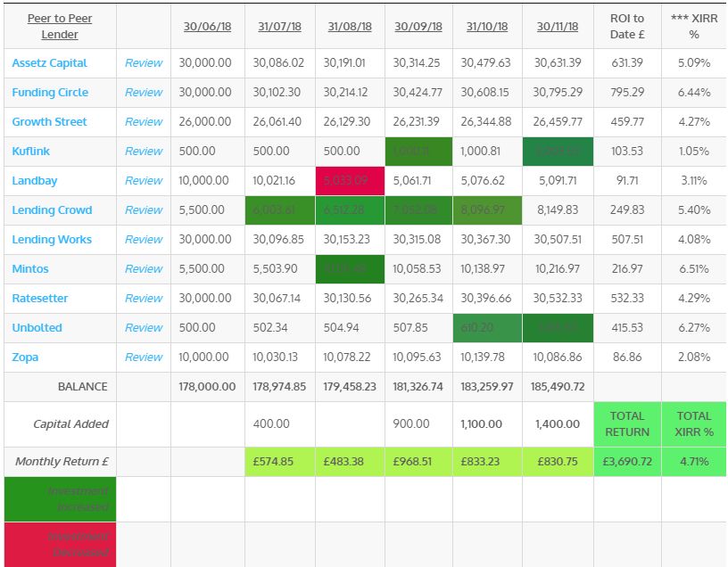
Task: Open the Review link in the Unbolted row
Action: 144,327
